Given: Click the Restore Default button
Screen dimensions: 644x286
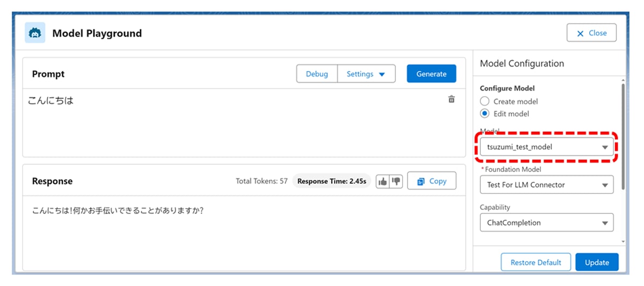Looking at the screenshot, I should click(536, 262).
